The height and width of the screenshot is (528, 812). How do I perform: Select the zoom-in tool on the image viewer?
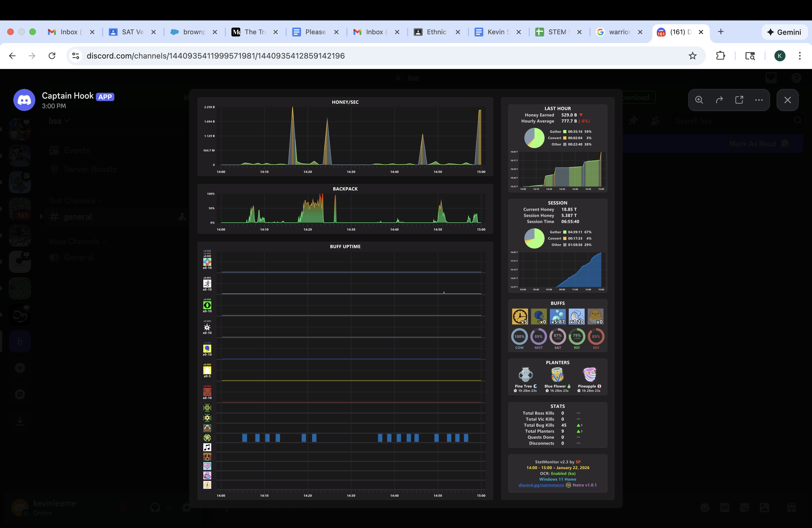pyautogui.click(x=699, y=100)
